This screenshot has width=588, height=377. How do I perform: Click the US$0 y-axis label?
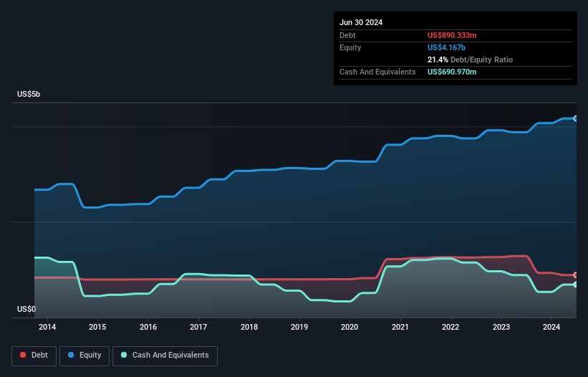(x=26, y=309)
